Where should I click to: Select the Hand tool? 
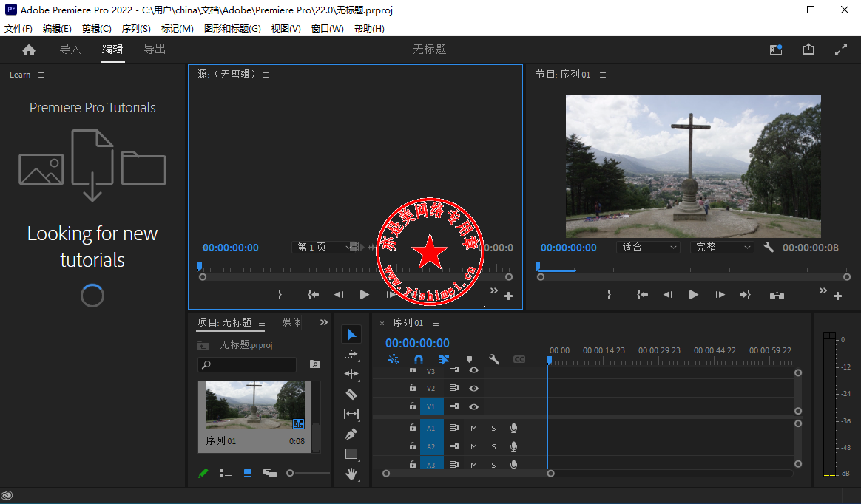[351, 473]
